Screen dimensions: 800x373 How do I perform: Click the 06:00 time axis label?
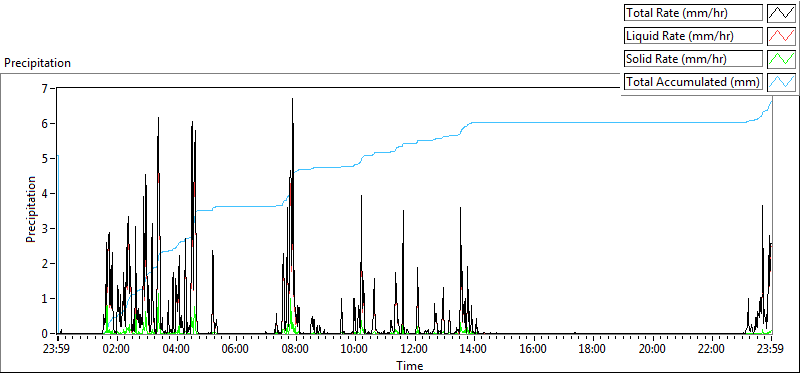(x=236, y=350)
